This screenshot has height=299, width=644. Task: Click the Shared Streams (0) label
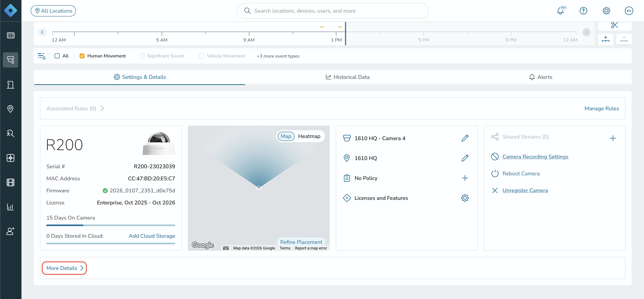click(525, 137)
